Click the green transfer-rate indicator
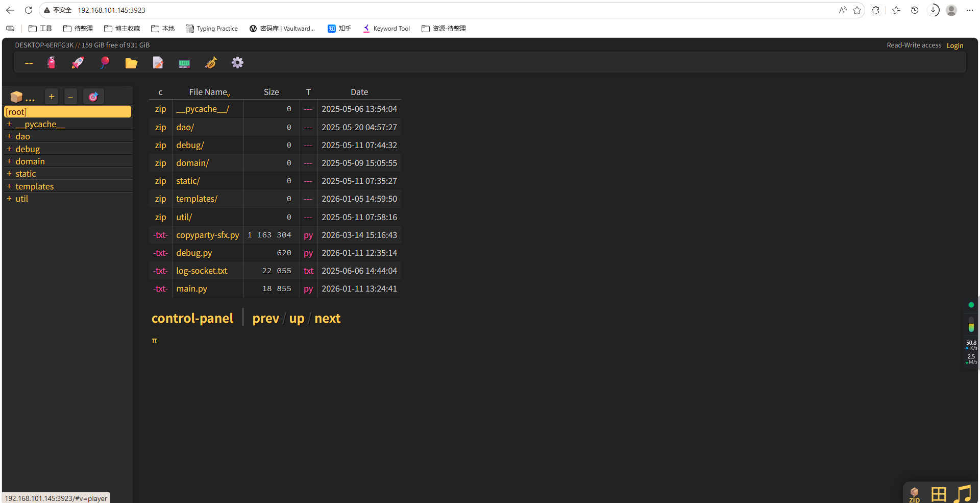 [x=971, y=305]
